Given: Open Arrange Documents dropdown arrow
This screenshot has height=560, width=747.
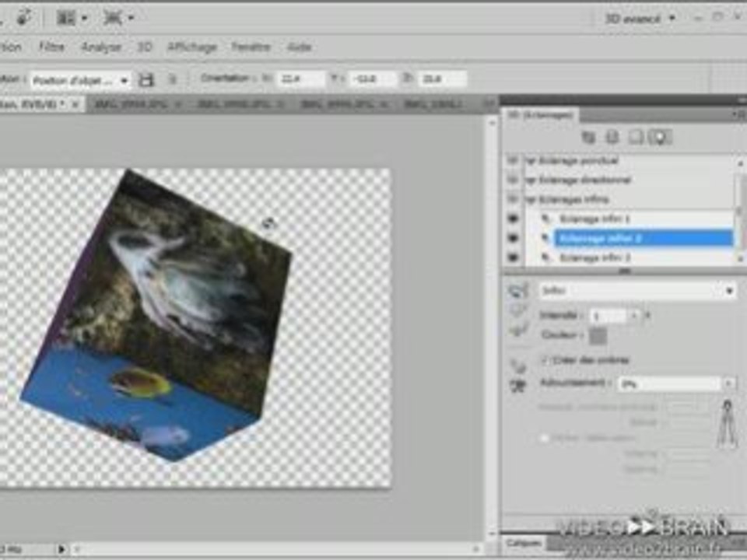Looking at the screenshot, I should point(84,19).
